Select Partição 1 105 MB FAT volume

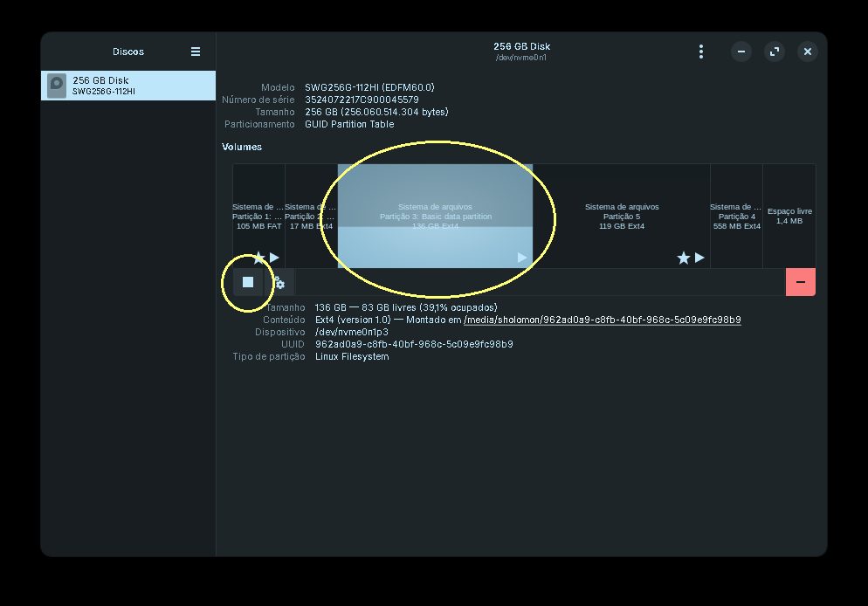[258, 216]
